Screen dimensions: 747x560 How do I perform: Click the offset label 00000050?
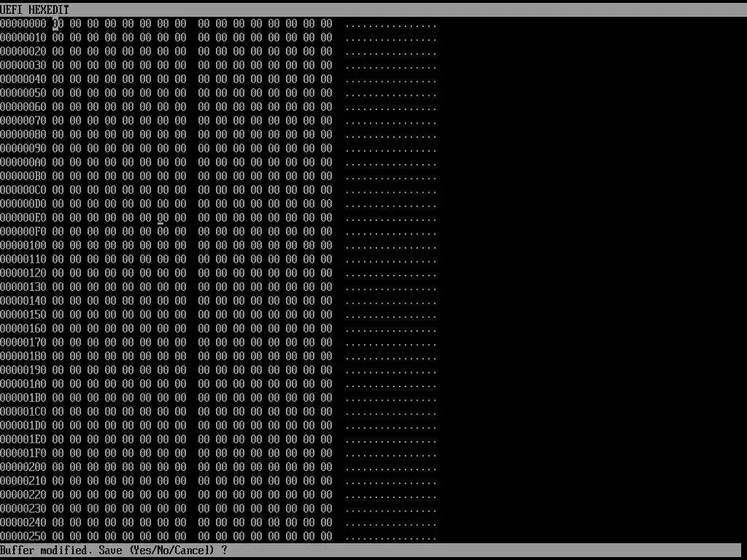click(23, 93)
